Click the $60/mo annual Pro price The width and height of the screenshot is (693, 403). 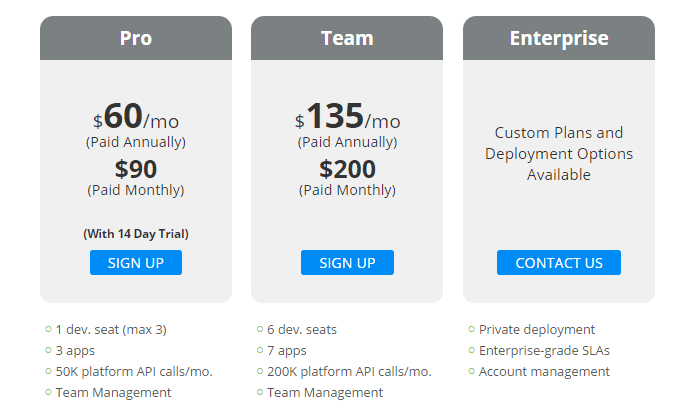coord(136,117)
